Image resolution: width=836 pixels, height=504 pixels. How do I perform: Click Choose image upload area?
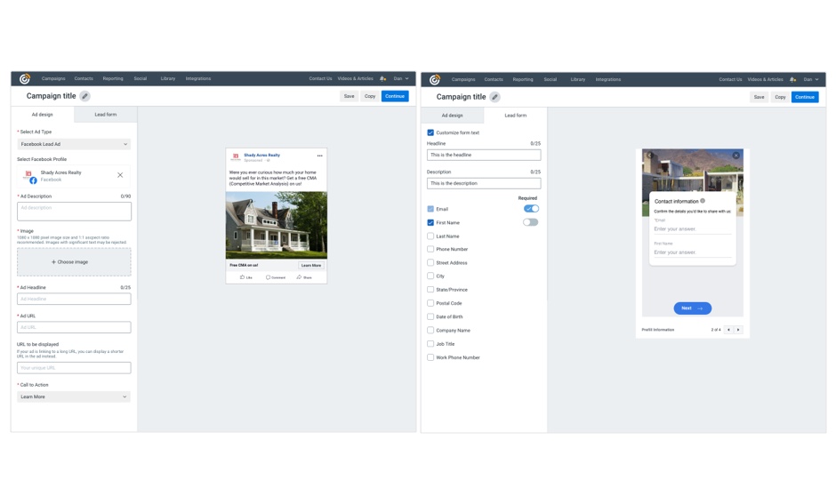(x=74, y=262)
